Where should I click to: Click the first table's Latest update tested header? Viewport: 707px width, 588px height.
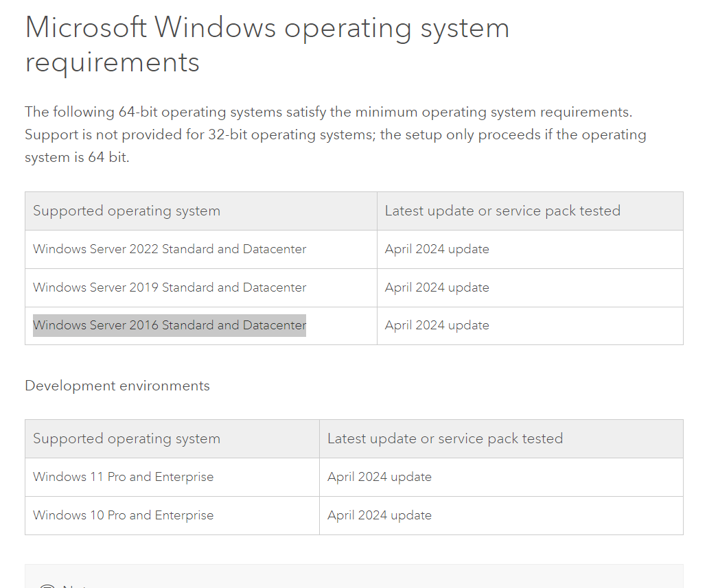pyautogui.click(x=502, y=211)
